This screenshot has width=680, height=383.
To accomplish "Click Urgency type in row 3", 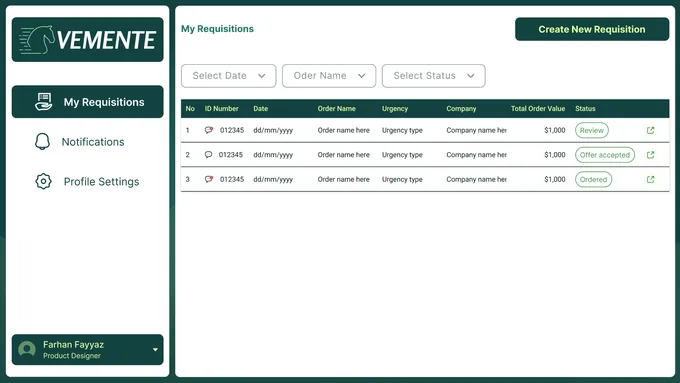I will (402, 180).
